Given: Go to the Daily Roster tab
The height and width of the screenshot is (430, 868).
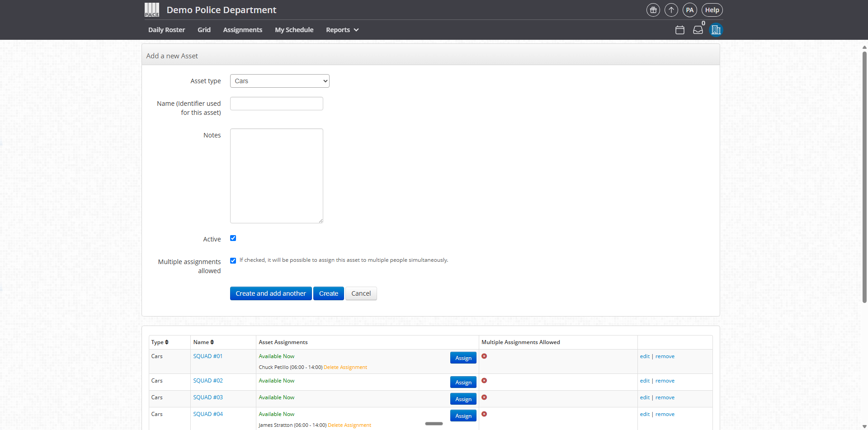Looking at the screenshot, I should (166, 30).
